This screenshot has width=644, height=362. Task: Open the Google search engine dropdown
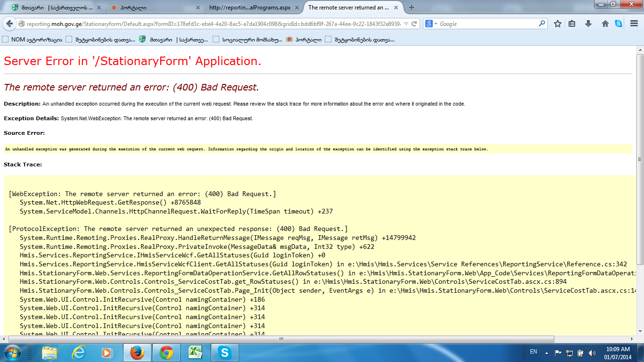tap(432, 24)
